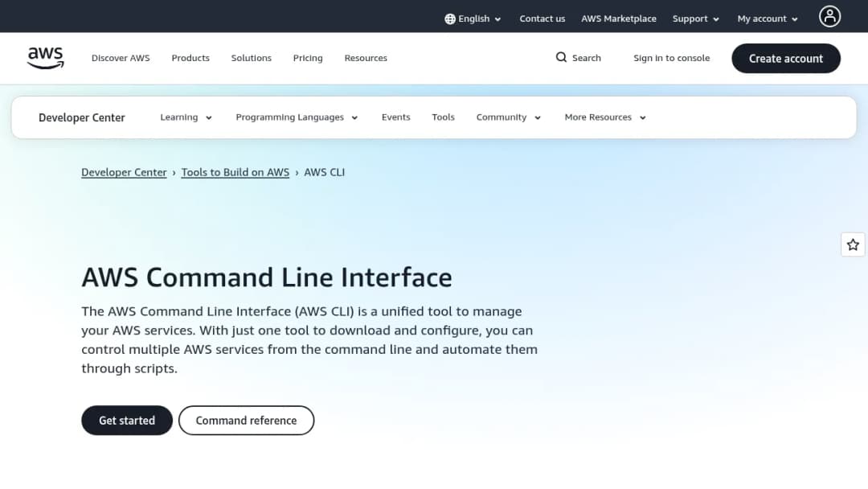Image resolution: width=868 pixels, height=489 pixels.
Task: Expand Programming Languages menu
Action: tap(297, 117)
